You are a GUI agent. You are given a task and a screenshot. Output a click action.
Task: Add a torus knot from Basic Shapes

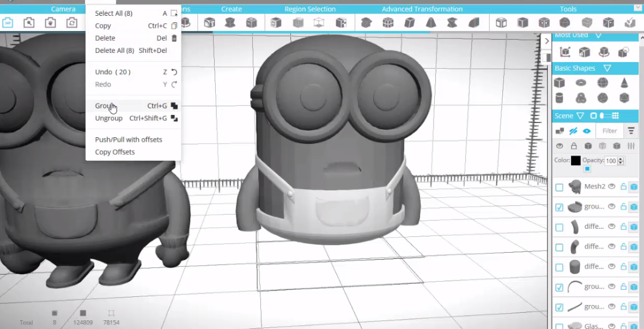coord(581,98)
